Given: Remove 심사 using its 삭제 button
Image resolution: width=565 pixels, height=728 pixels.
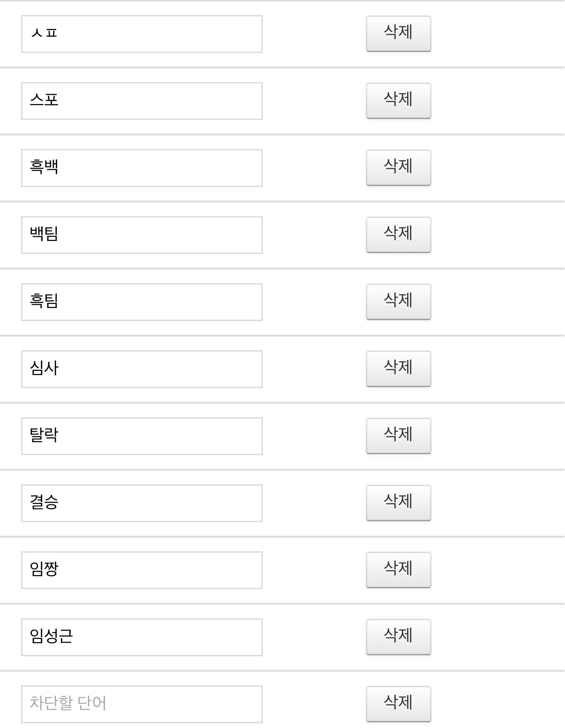Looking at the screenshot, I should click(x=398, y=369).
